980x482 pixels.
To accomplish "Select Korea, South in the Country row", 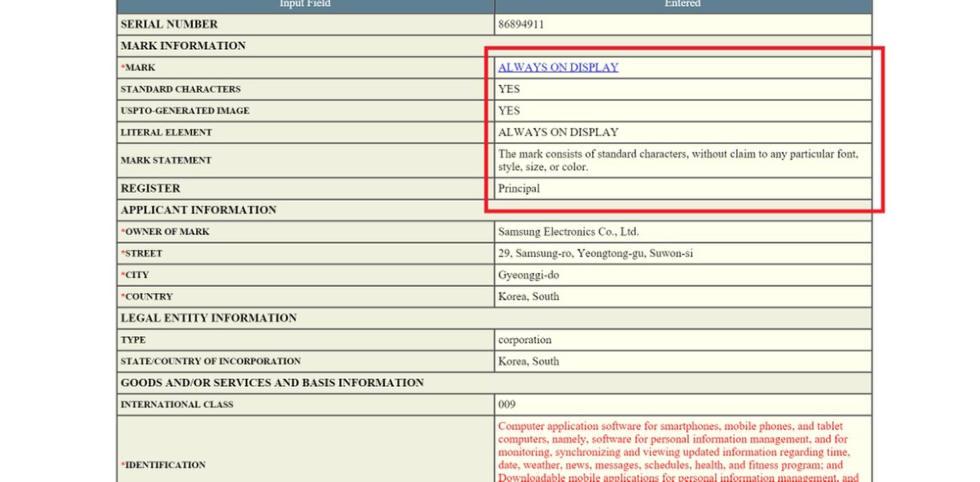I will tap(529, 296).
